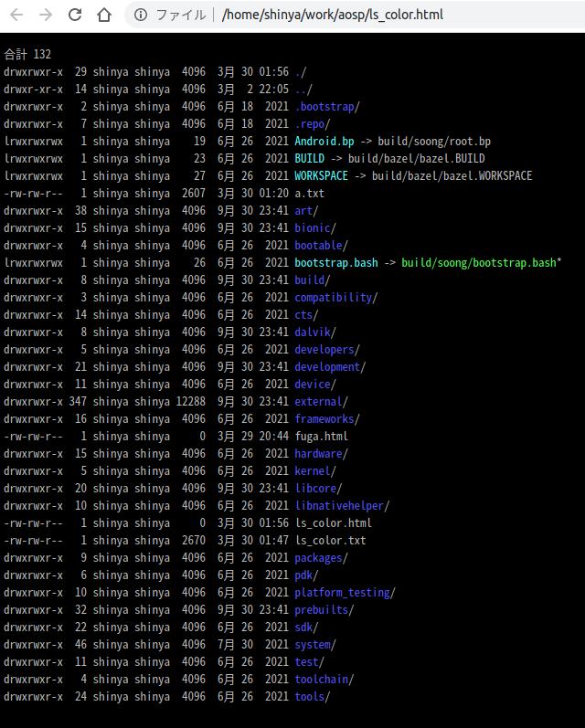Go back with the browser back arrow
This screenshot has width=585, height=728.
pos(16,15)
